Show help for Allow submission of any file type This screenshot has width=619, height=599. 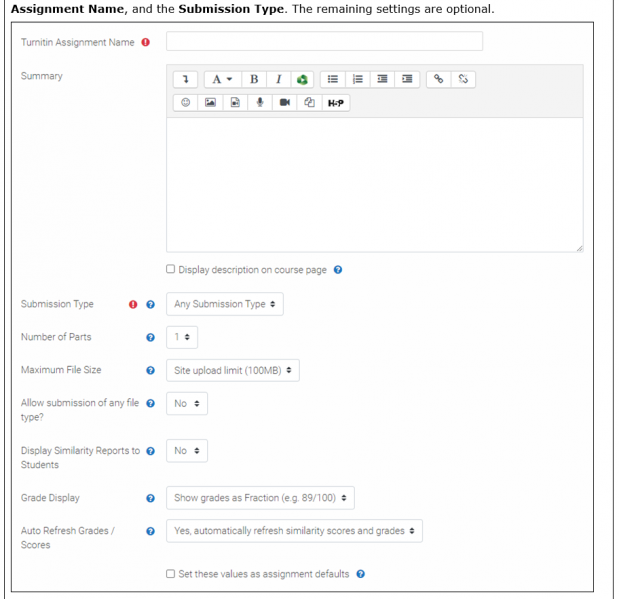point(150,404)
